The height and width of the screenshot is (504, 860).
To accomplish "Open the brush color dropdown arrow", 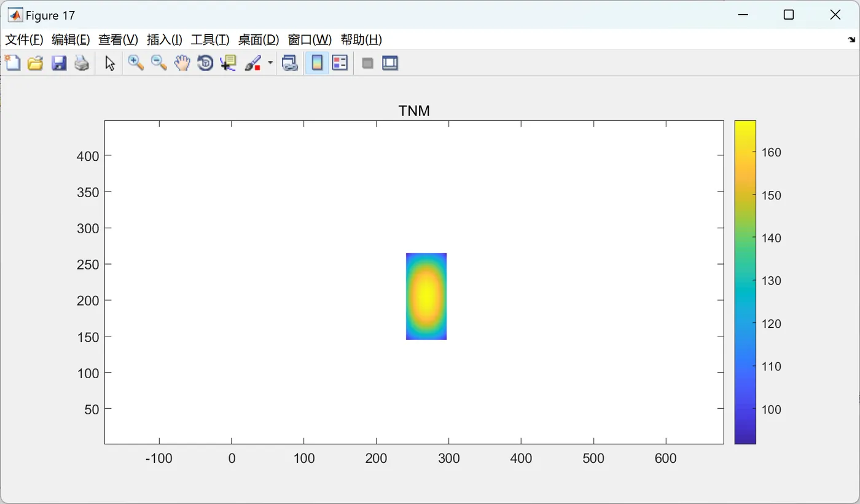I will click(270, 63).
